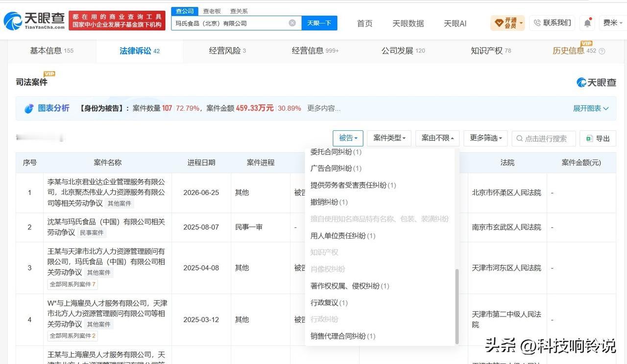627x364 pixels.
Task: Open the 费米 user account menu
Action: pos(613,23)
